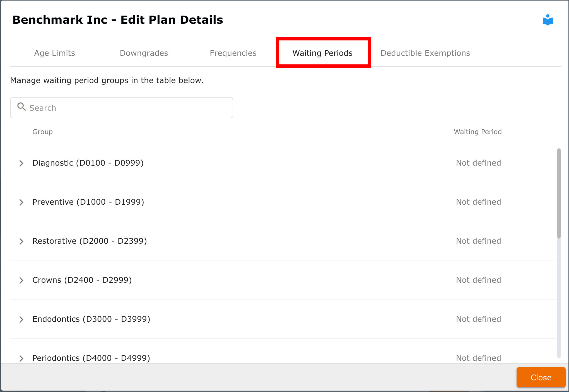Click the Diagnostic row's Not defined value
Image resolution: width=569 pixels, height=392 pixels.
[478, 163]
